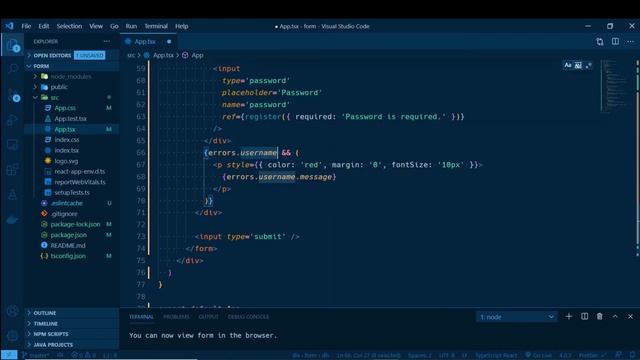This screenshot has width=640, height=360.
Task: Open the Go menu
Action: coord(114,26)
